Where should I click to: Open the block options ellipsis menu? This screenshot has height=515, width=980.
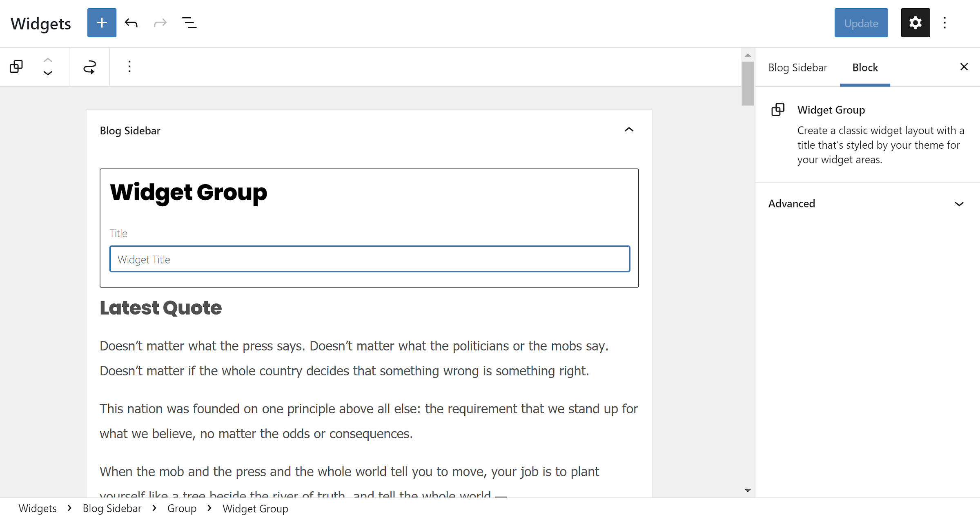pos(129,66)
